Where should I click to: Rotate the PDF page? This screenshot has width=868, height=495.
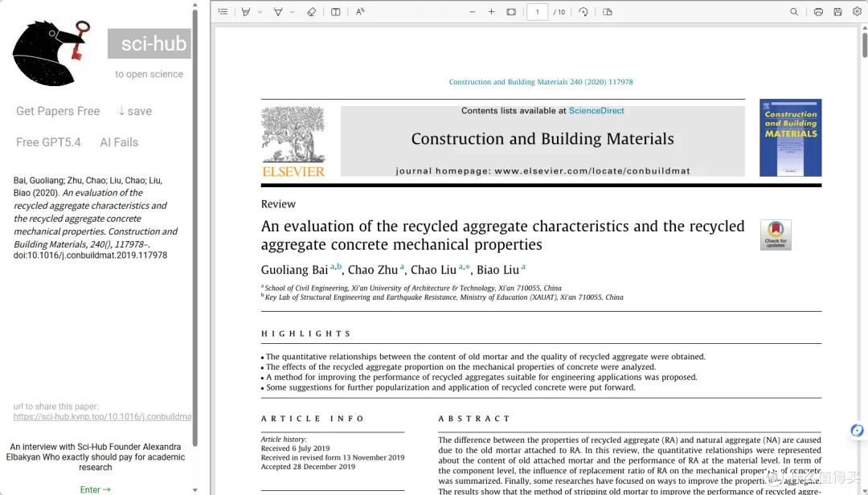point(583,11)
